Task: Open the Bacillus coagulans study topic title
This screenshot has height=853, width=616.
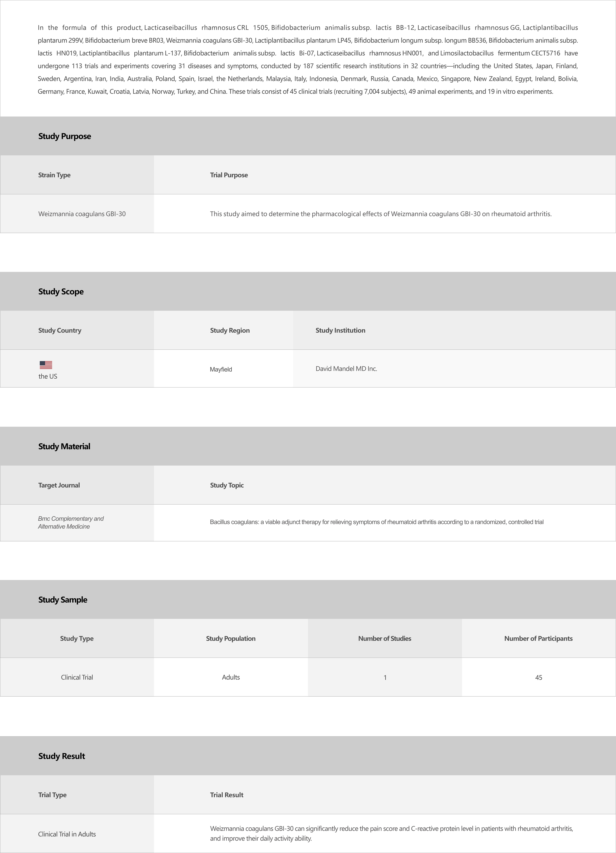Action: (377, 522)
